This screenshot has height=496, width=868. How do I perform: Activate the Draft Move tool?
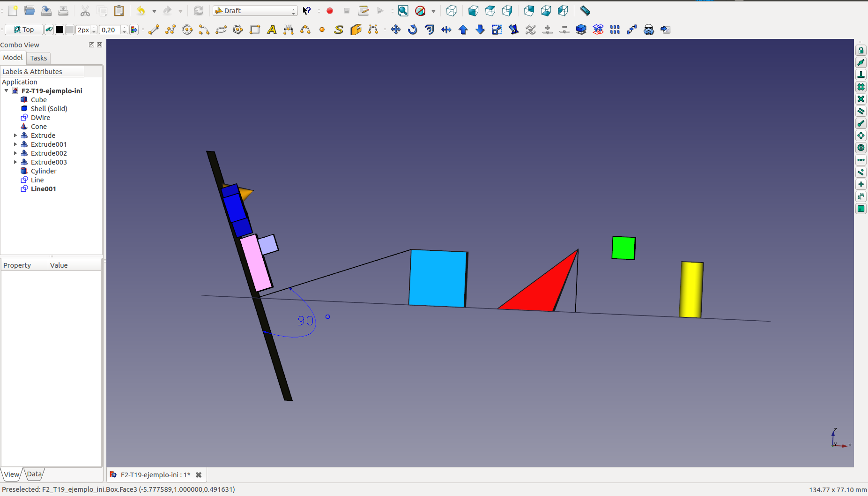tap(396, 30)
